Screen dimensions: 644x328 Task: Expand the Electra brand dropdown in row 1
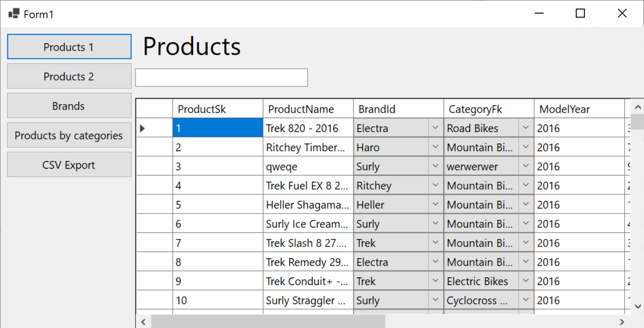pyautogui.click(x=435, y=128)
